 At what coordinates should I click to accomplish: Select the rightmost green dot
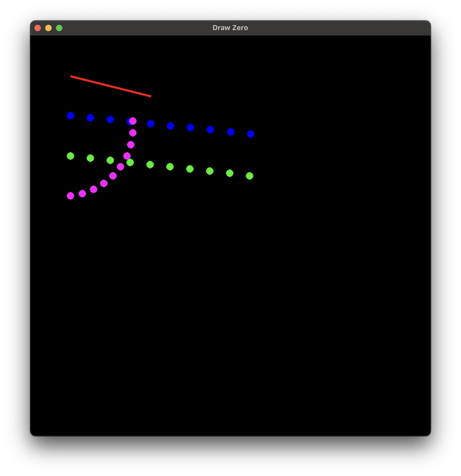click(250, 176)
